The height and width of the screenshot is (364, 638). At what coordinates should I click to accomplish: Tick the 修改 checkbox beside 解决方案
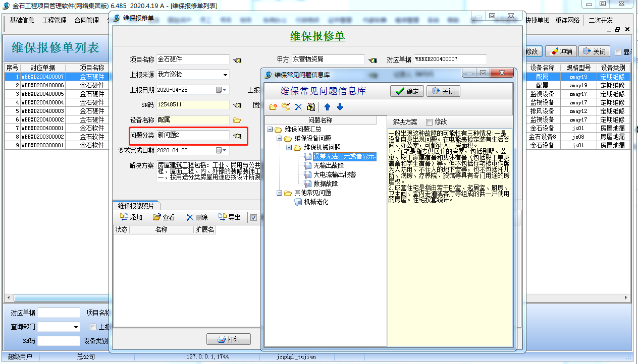coord(429,122)
